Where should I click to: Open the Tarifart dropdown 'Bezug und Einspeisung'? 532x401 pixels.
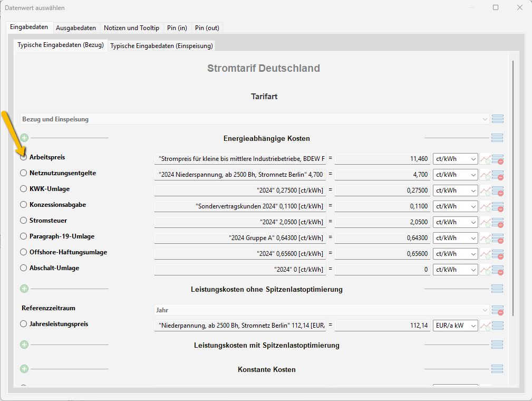(255, 119)
